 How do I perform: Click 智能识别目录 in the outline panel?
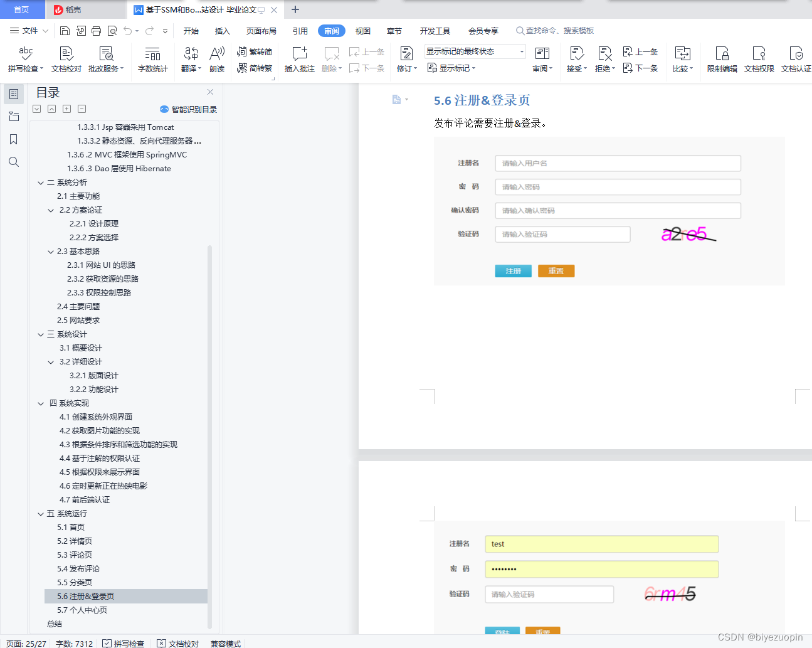pos(189,109)
